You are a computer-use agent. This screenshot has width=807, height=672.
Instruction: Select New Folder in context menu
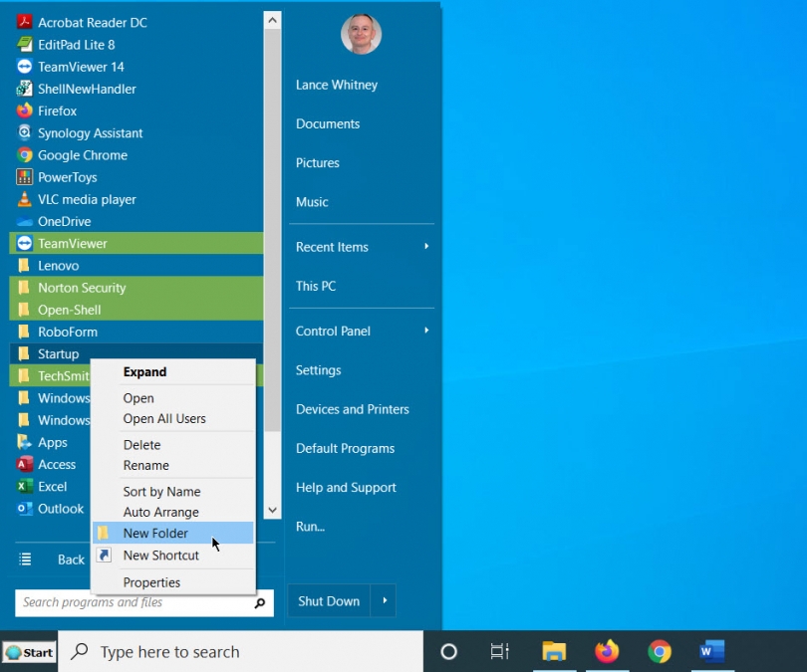pyautogui.click(x=173, y=534)
